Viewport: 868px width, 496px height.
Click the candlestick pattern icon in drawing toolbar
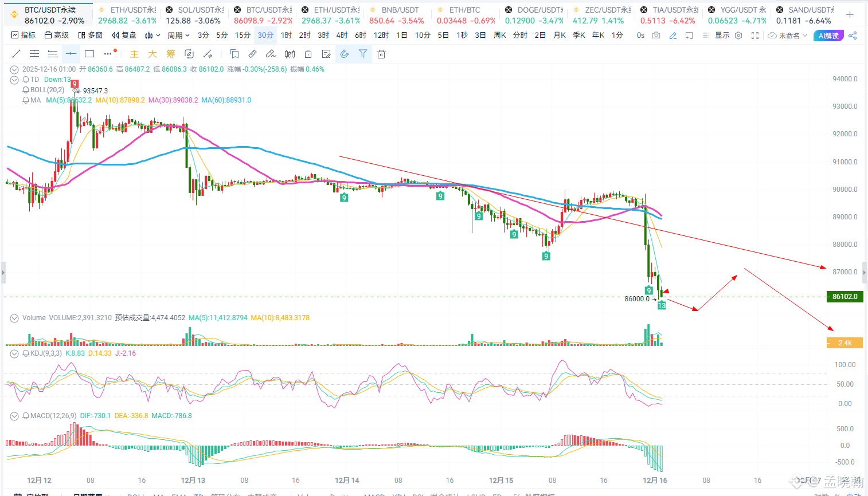tap(290, 54)
